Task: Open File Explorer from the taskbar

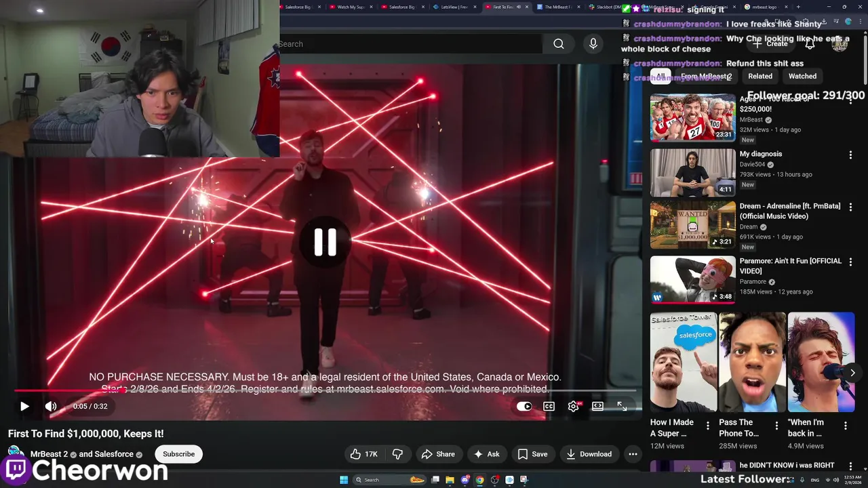Action: (x=450, y=480)
